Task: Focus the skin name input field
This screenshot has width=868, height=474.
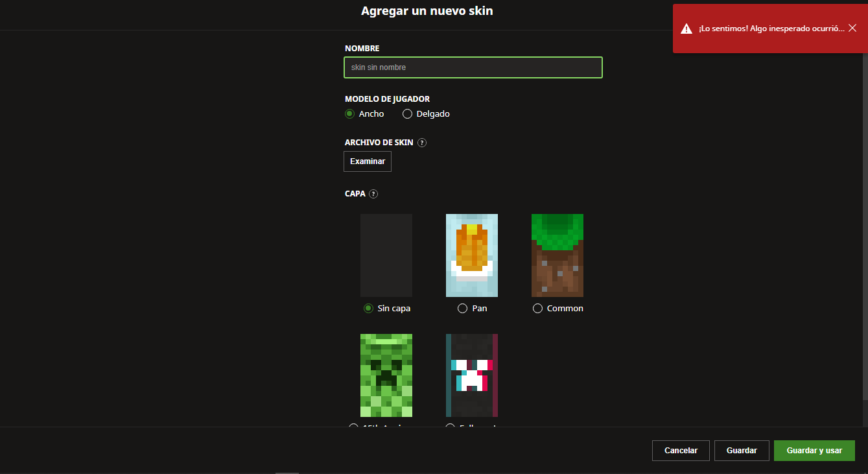Action: [x=473, y=67]
